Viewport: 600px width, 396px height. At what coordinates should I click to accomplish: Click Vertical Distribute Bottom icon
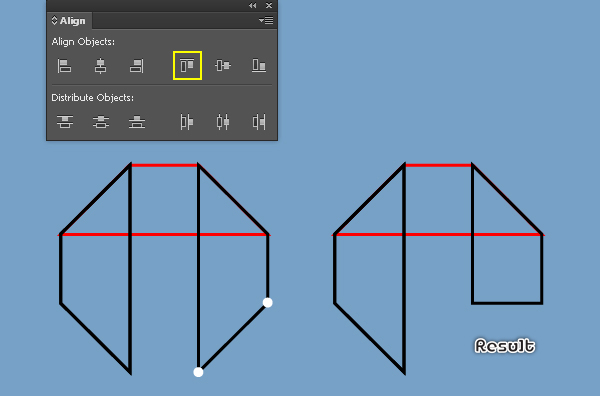(x=137, y=122)
